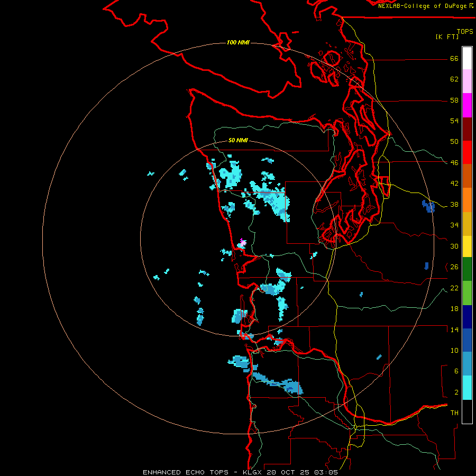Click the magenta legend swatch near 58
This screenshot has width=476, height=476.
tap(467, 105)
